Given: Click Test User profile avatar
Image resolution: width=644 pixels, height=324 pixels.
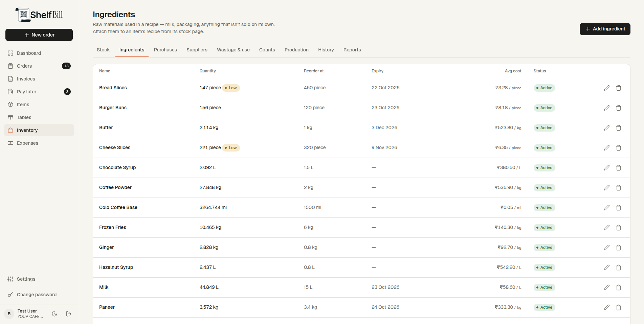Looking at the screenshot, I should pyautogui.click(x=9, y=314).
